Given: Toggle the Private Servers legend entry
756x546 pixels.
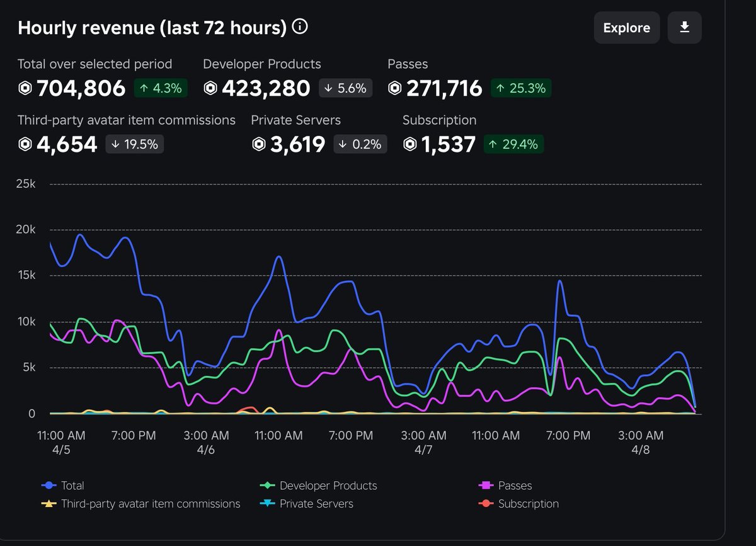Looking at the screenshot, I should point(307,504).
